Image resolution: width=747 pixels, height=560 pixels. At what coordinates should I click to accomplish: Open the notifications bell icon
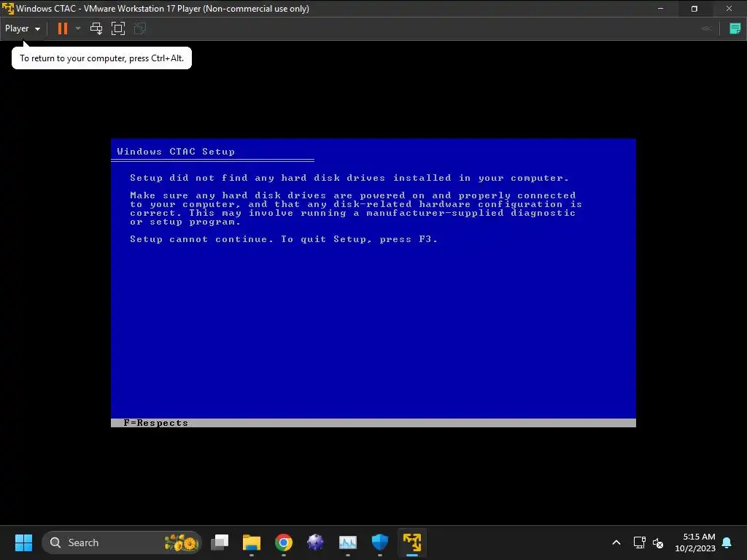(x=727, y=542)
